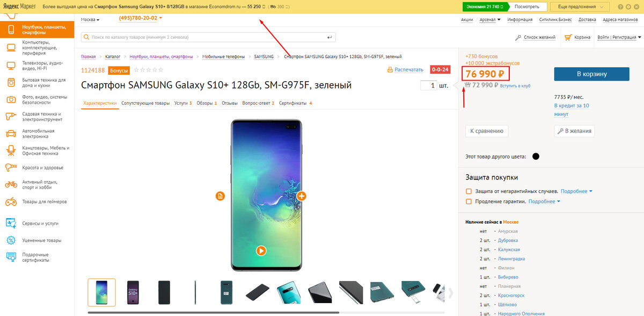Click the orange document icon left of phone
Image resolution: width=644 pixels, height=316 pixels.
(221, 196)
